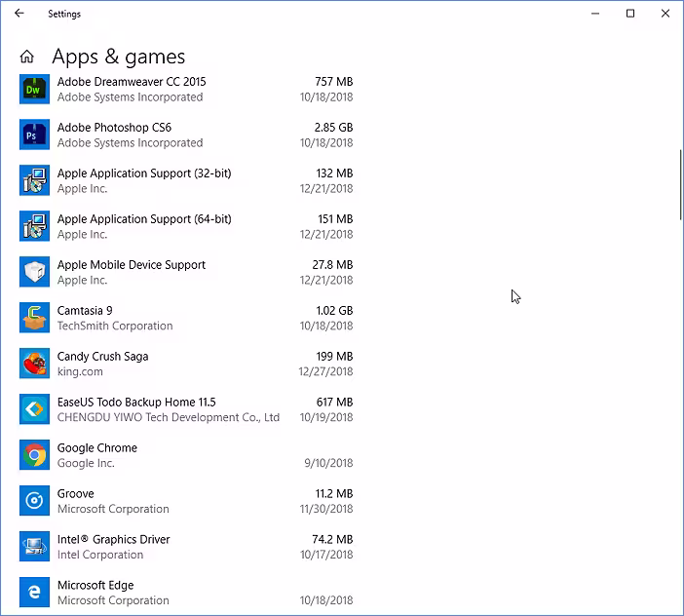Image resolution: width=684 pixels, height=616 pixels.
Task: Click the 151 MB size value
Action: pos(335,219)
